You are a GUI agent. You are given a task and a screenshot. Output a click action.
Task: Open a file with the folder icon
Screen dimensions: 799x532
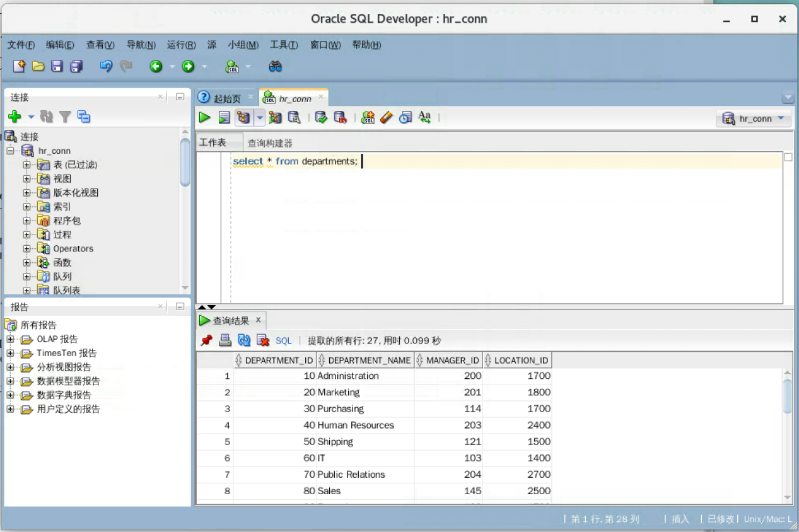click(x=38, y=66)
